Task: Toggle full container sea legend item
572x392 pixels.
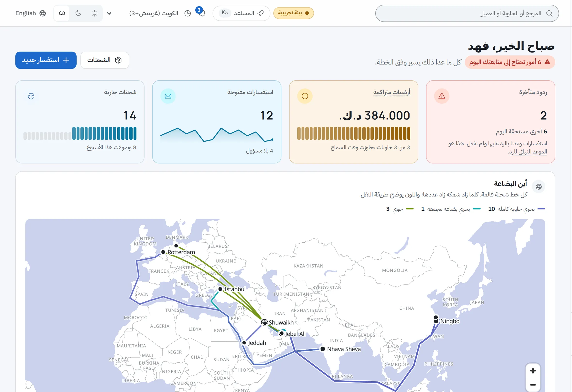Action: [x=516, y=209]
